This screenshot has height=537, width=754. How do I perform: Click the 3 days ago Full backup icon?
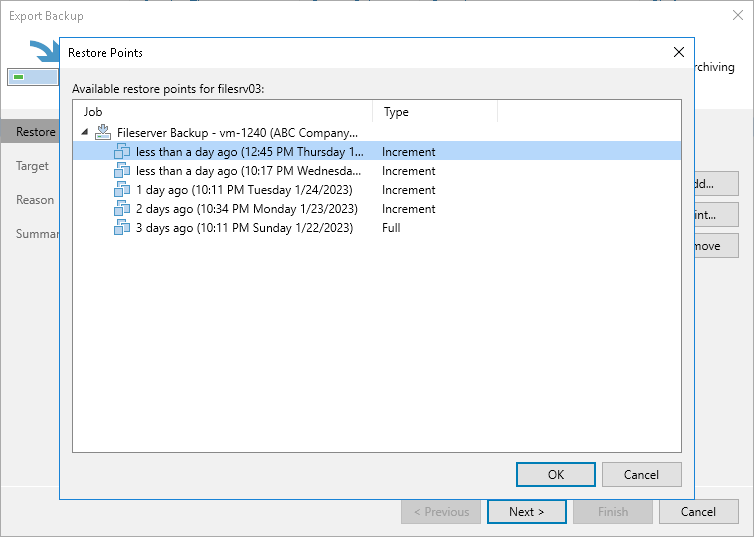tap(122, 228)
